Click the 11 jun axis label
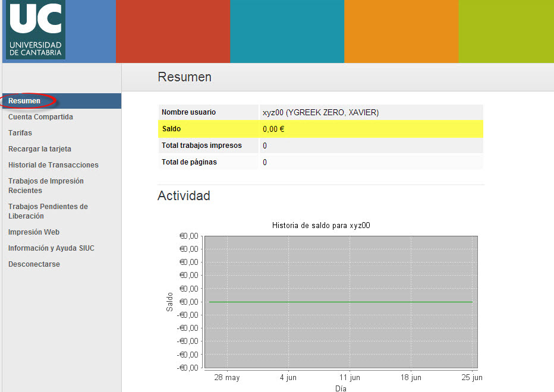Screen dimensions: 554x392 pos(350,378)
